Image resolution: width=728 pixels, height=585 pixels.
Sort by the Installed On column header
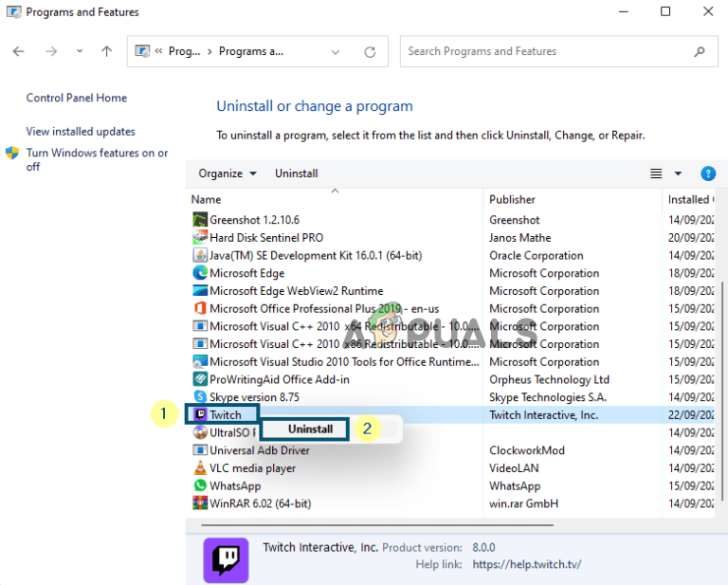pos(691,200)
